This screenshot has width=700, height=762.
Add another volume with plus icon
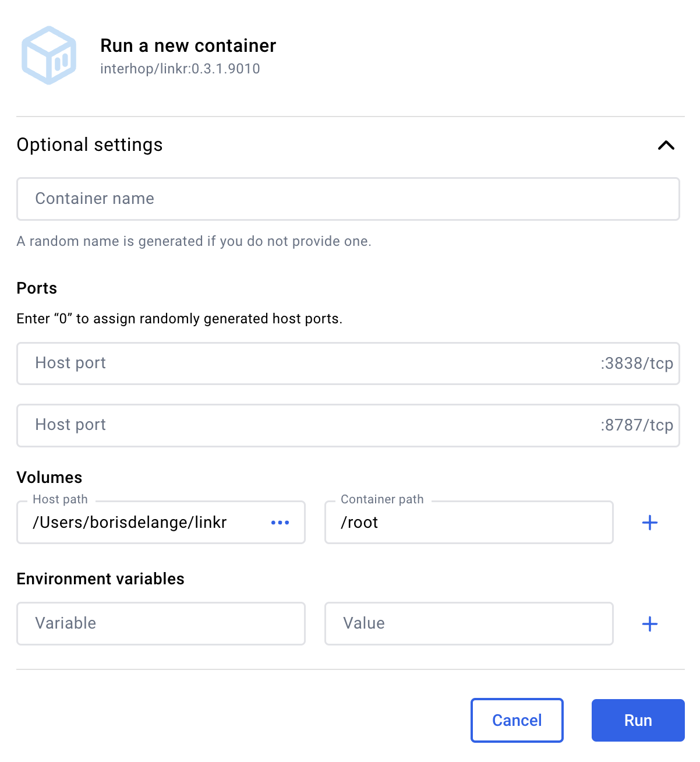(x=650, y=523)
